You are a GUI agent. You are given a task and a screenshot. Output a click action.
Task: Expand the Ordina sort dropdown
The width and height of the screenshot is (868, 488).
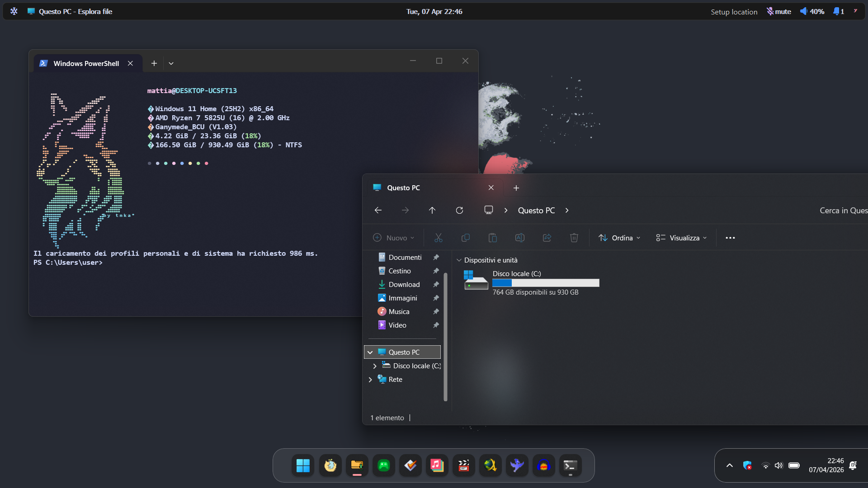619,238
